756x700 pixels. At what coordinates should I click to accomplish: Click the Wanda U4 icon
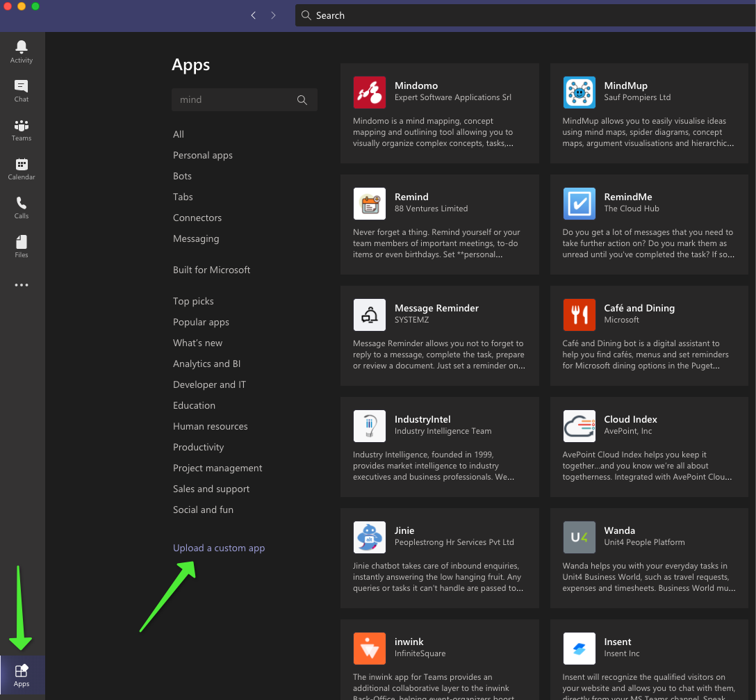579,537
